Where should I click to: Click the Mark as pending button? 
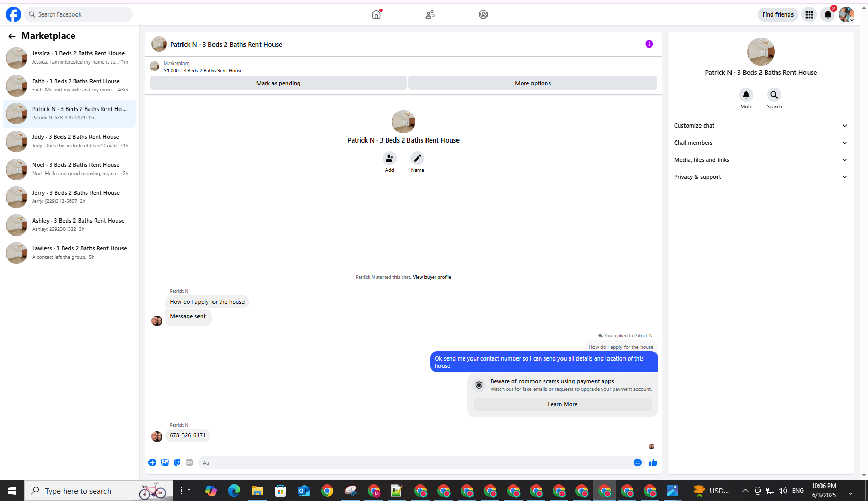tap(278, 83)
